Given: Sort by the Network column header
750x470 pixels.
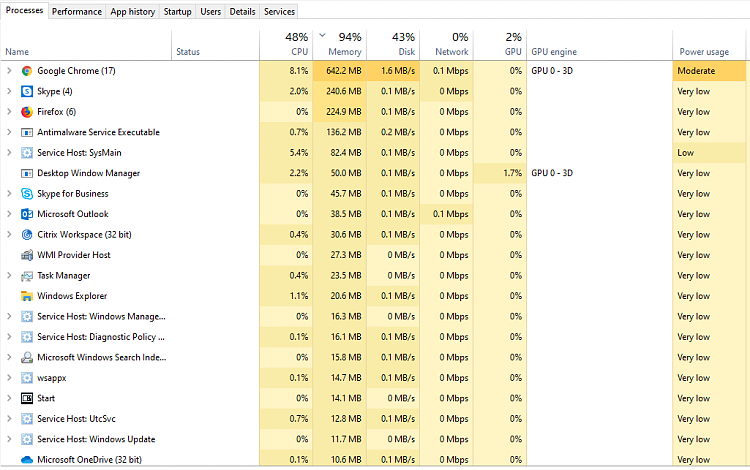Looking at the screenshot, I should [447, 45].
